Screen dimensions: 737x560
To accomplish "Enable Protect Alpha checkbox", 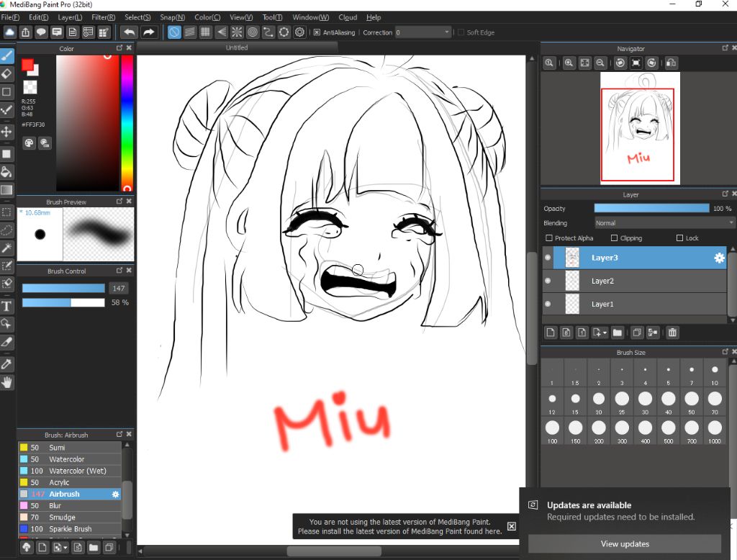I will click(x=548, y=238).
